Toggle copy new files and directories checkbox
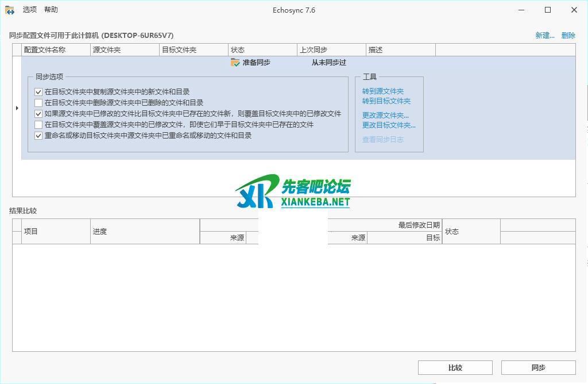 pyautogui.click(x=38, y=92)
